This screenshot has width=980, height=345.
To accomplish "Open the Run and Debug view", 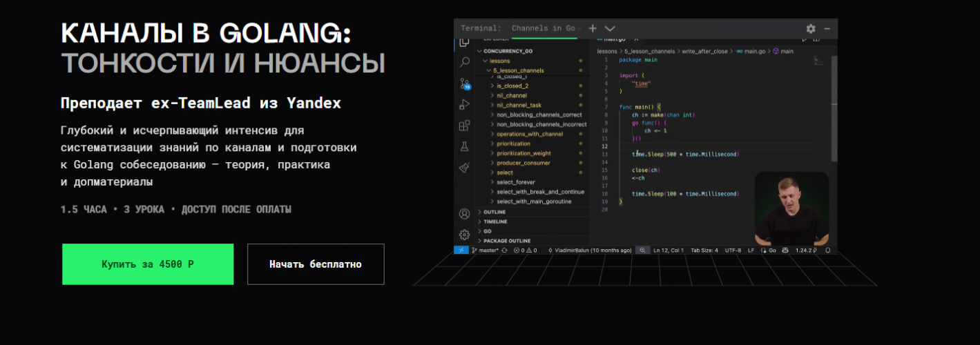I will click(464, 105).
